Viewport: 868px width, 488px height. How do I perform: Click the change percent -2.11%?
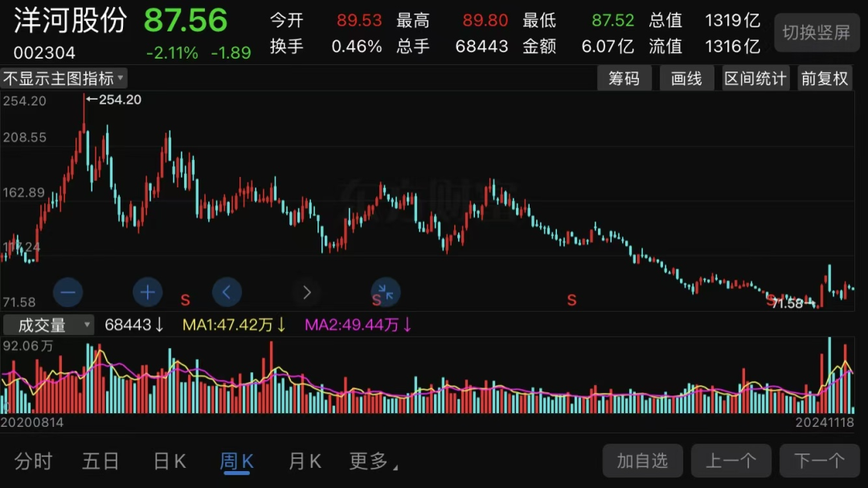[172, 53]
